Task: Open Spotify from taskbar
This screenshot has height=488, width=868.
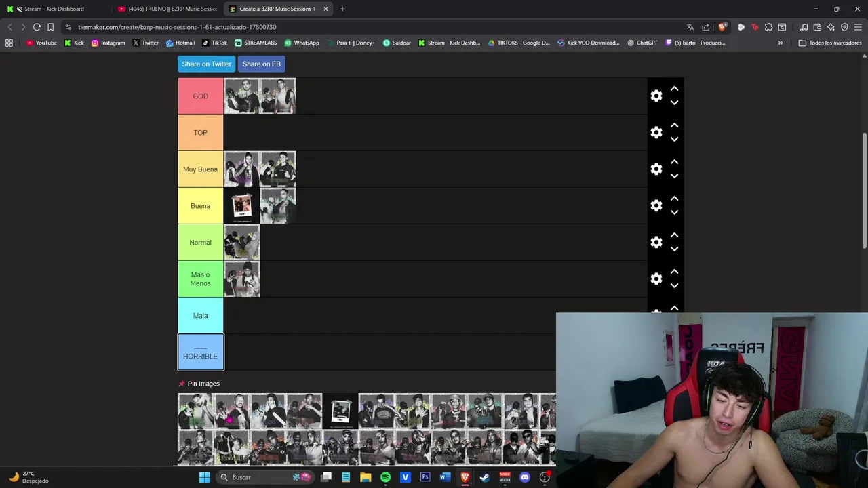Action: click(x=385, y=477)
